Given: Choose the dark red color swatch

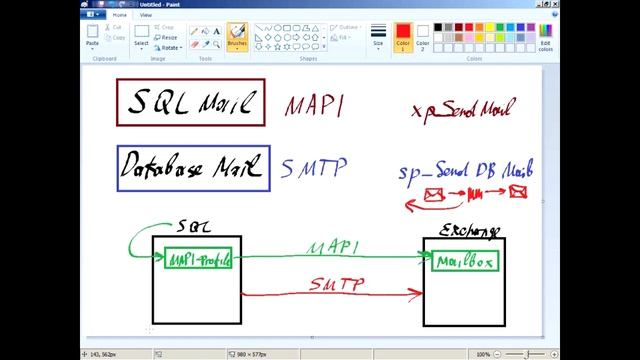Looking at the screenshot, I should [x=459, y=27].
